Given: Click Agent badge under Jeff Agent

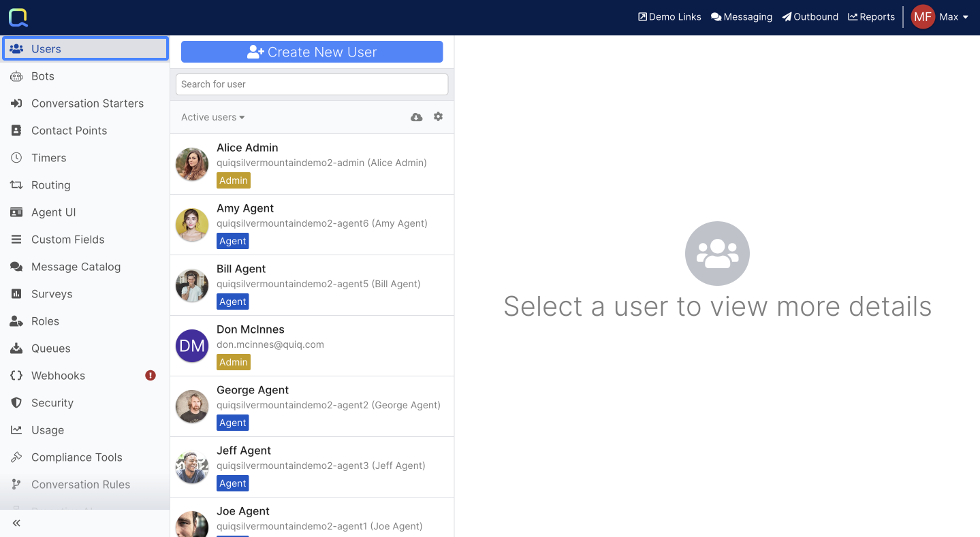Looking at the screenshot, I should coord(233,483).
